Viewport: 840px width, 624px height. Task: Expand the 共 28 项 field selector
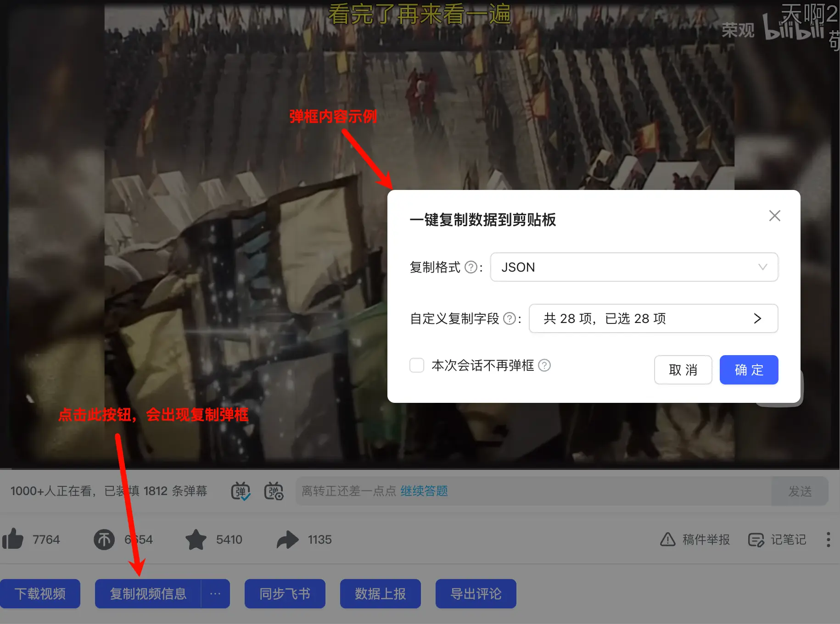(653, 318)
